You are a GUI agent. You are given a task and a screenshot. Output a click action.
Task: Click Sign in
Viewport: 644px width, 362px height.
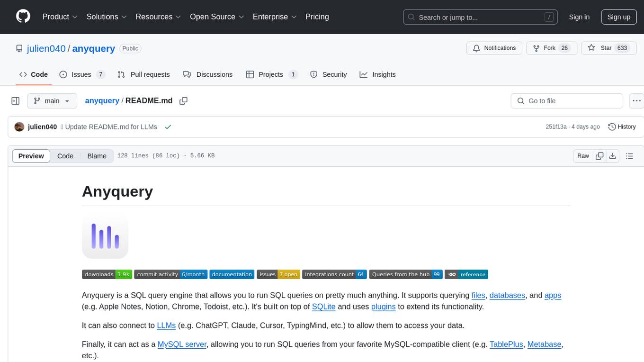click(x=579, y=17)
